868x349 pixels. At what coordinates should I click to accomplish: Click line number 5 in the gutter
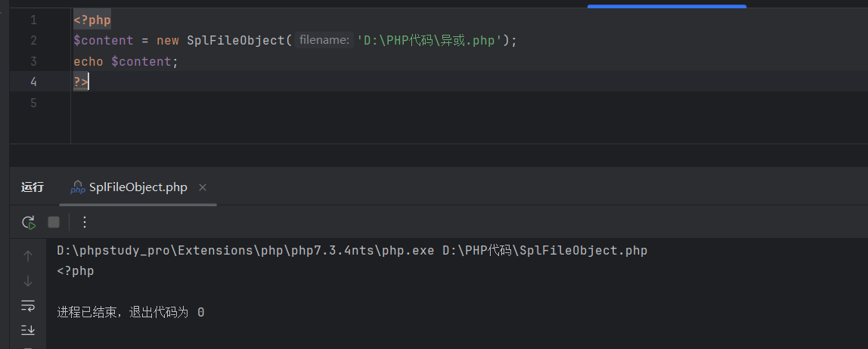point(33,103)
